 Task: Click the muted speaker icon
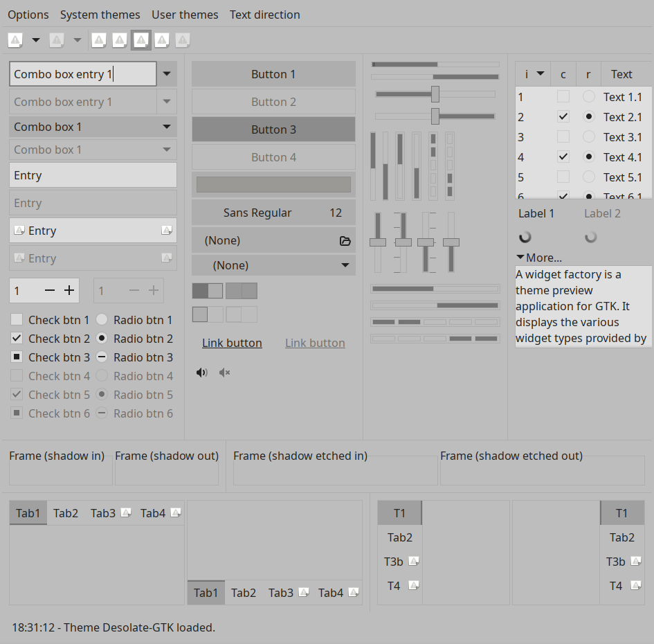point(224,373)
